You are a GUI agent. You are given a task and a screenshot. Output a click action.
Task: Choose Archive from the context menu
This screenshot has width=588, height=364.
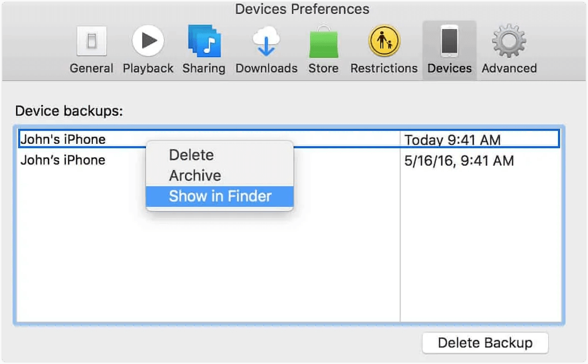(220, 175)
